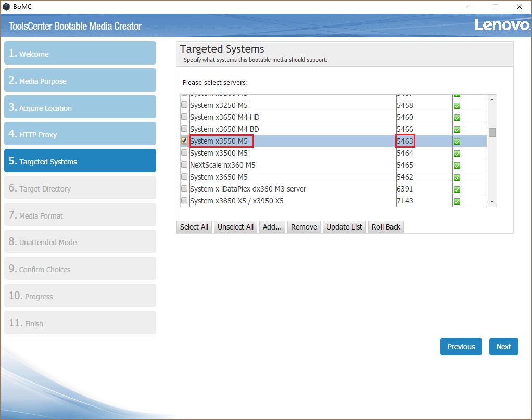This screenshot has height=420, width=532.
Task: Click green status icon for x3650 M4 BD
Action: [x=457, y=130]
